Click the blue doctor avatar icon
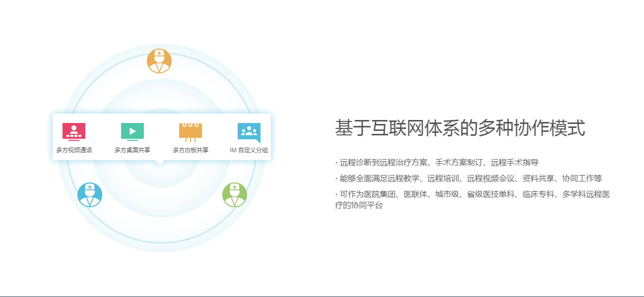This screenshot has height=297, width=644. tap(90, 195)
